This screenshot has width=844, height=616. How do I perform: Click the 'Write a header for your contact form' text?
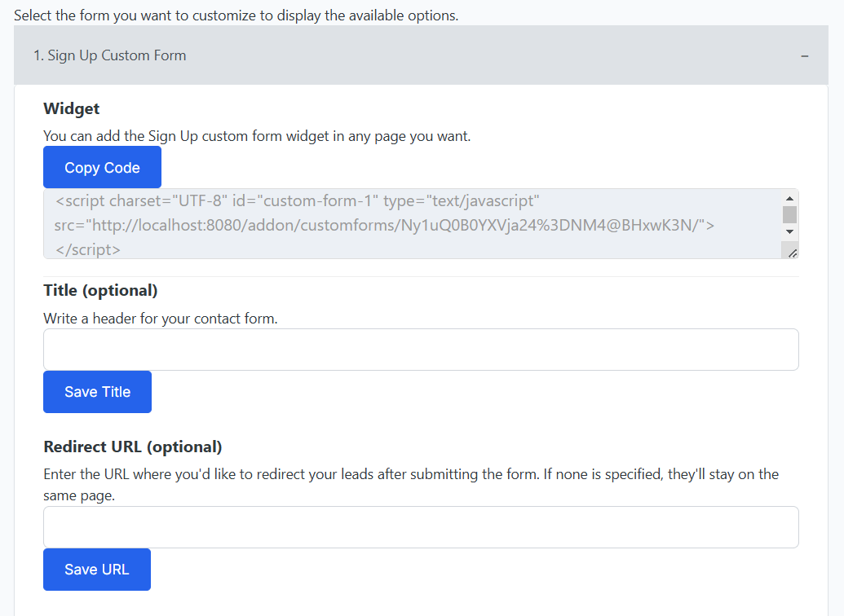click(x=161, y=319)
